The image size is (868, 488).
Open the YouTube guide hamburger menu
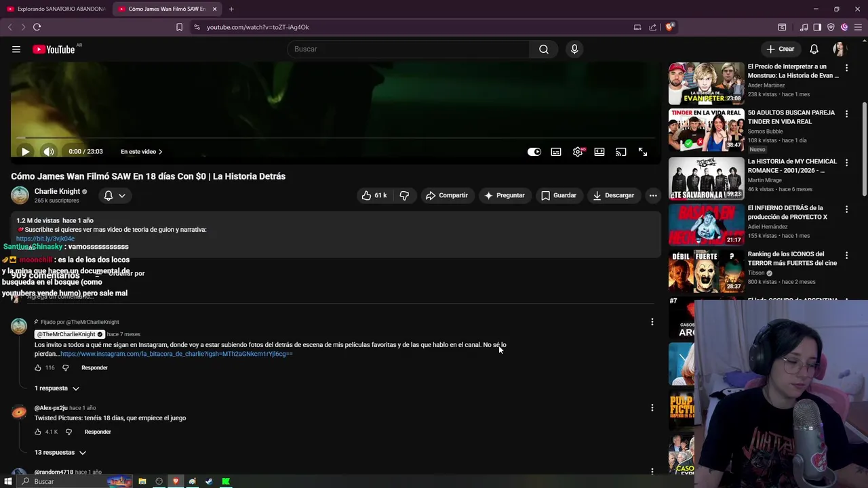point(16,49)
